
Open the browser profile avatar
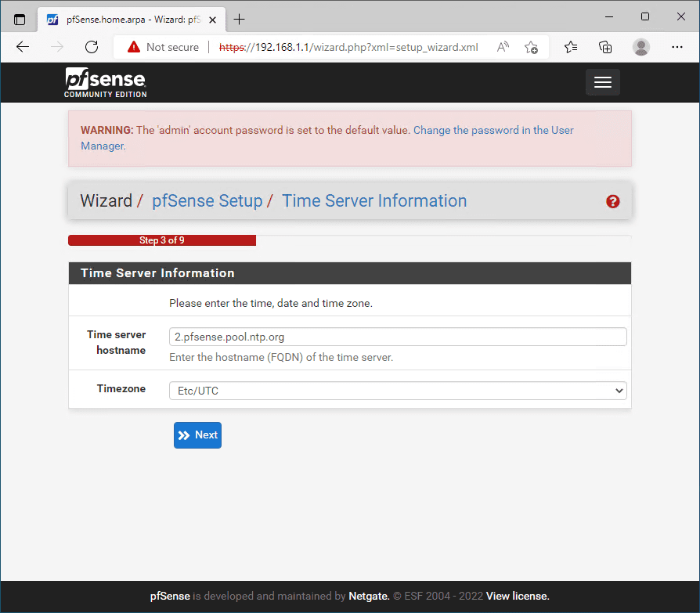click(x=640, y=47)
